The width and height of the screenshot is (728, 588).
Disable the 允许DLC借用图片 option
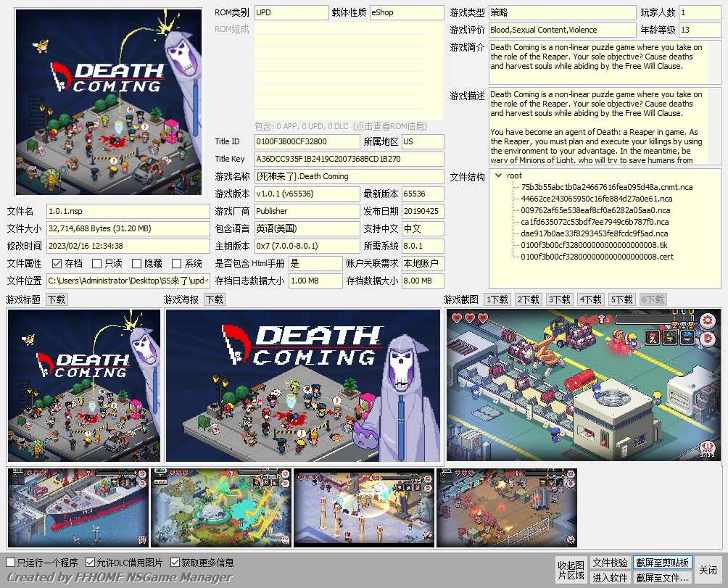(x=91, y=563)
